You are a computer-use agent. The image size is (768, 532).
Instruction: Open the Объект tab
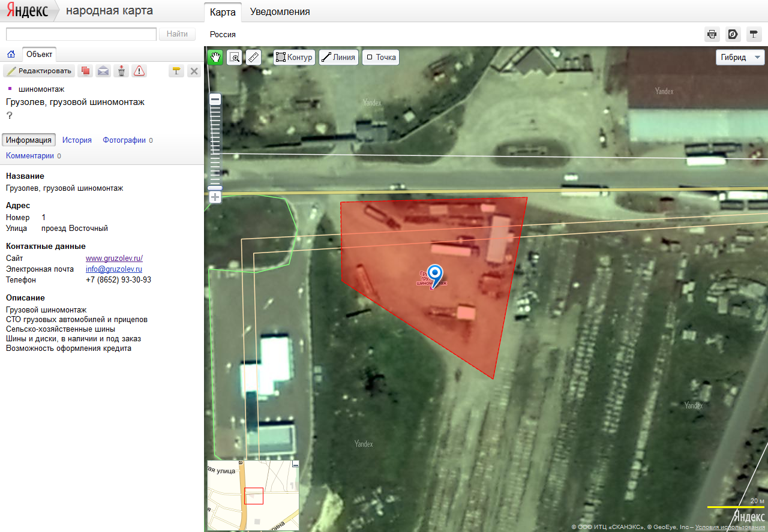(40, 54)
